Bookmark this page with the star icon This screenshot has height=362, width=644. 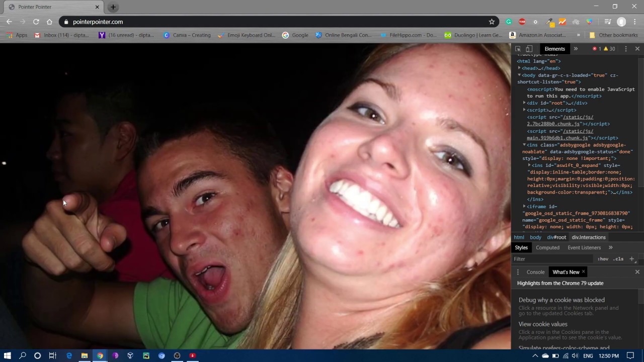pyautogui.click(x=492, y=22)
